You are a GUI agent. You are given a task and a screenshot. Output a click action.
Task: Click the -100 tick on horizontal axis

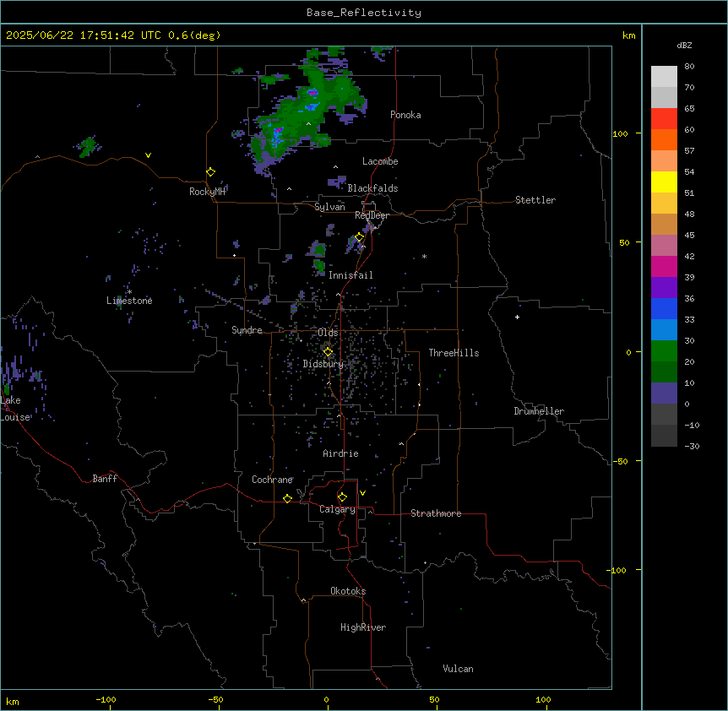106,700
